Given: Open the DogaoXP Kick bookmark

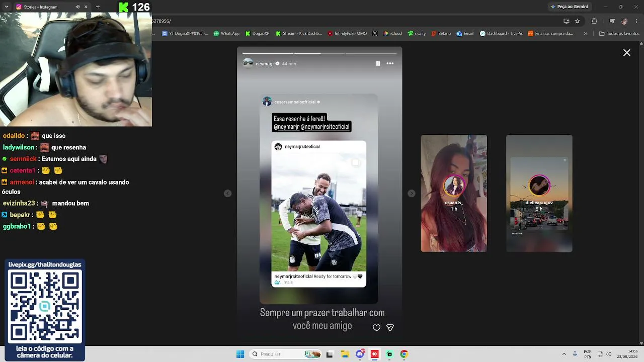Looking at the screenshot, I should coord(257,34).
